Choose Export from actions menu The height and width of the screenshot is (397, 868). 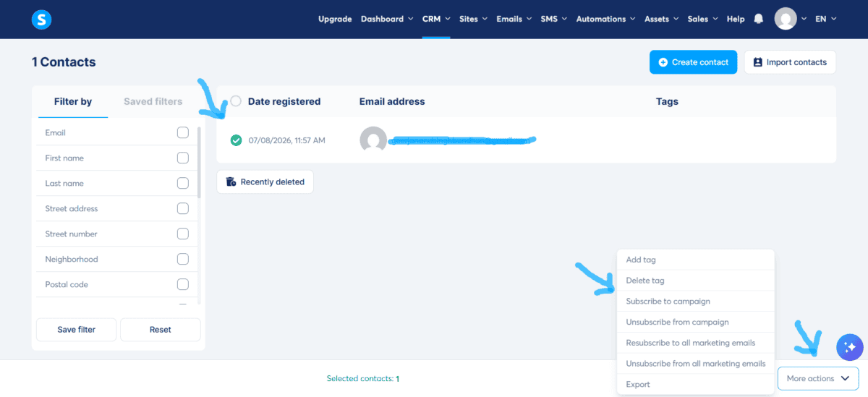point(696,384)
